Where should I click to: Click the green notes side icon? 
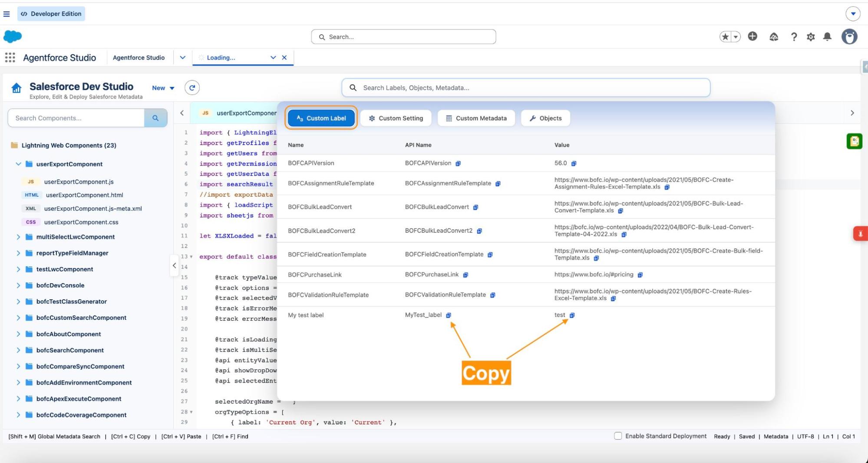pos(854,141)
